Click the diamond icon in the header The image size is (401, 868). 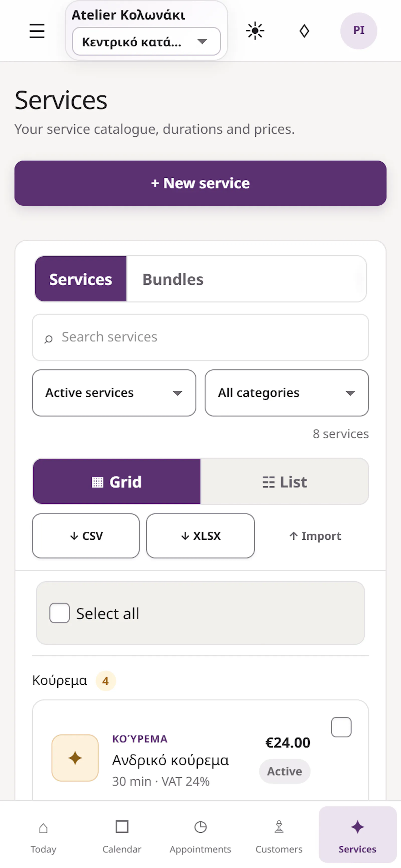pyautogui.click(x=304, y=31)
